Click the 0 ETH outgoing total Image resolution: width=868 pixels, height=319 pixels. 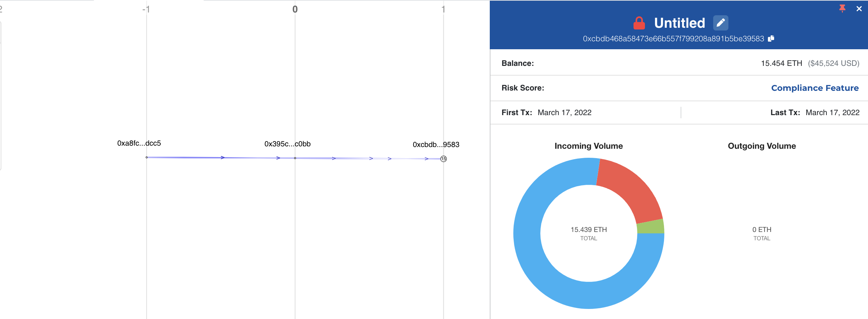coord(762,230)
